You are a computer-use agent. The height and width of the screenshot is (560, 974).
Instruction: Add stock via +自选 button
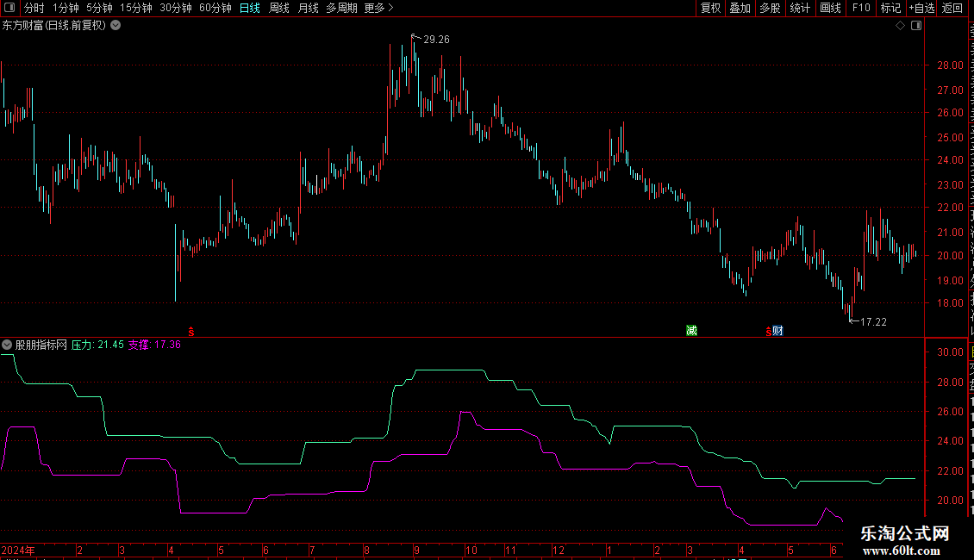click(921, 8)
